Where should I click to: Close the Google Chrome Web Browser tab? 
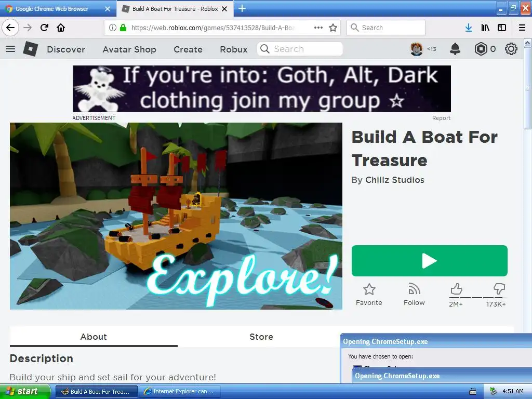point(108,9)
